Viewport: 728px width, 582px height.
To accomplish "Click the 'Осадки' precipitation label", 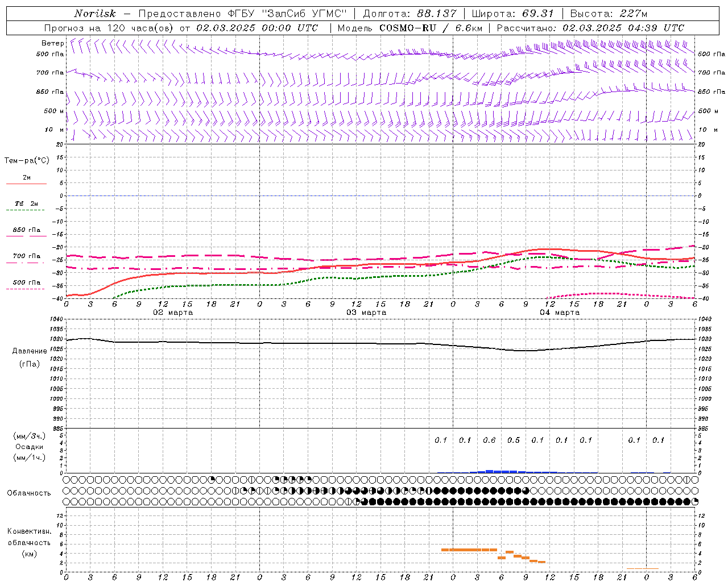I will (30, 447).
